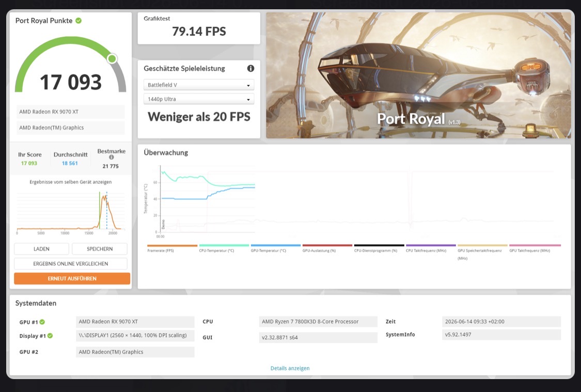This screenshot has width=581, height=392.
Task: Click SystemInfo version v5.92.1497
Action: (501, 335)
